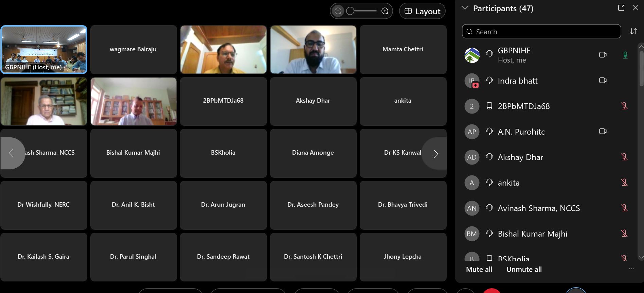Click the camera icon beside Indra bhatt
The width and height of the screenshot is (644, 293).
pyautogui.click(x=603, y=81)
